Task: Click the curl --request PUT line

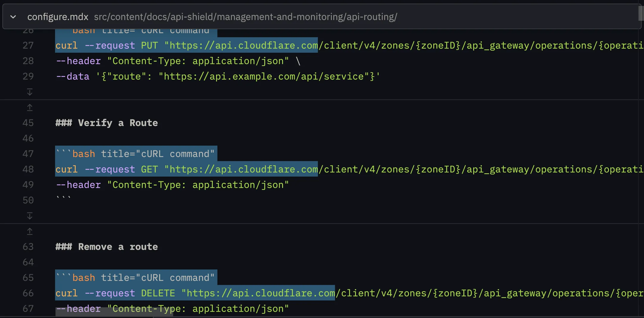Action: point(349,45)
